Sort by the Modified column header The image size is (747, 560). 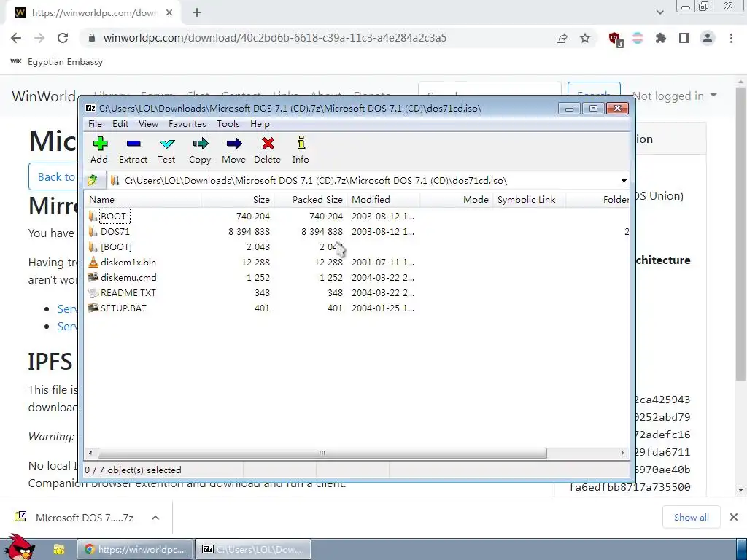pyautogui.click(x=384, y=200)
